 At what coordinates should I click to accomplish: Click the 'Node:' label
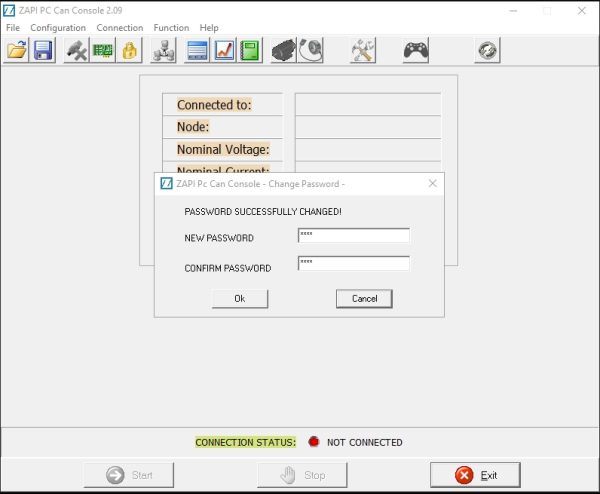[x=193, y=127]
